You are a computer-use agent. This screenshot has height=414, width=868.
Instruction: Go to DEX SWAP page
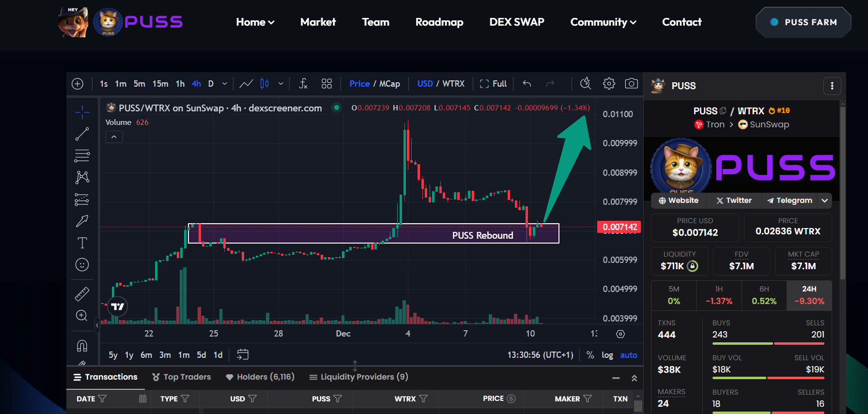[x=517, y=22]
